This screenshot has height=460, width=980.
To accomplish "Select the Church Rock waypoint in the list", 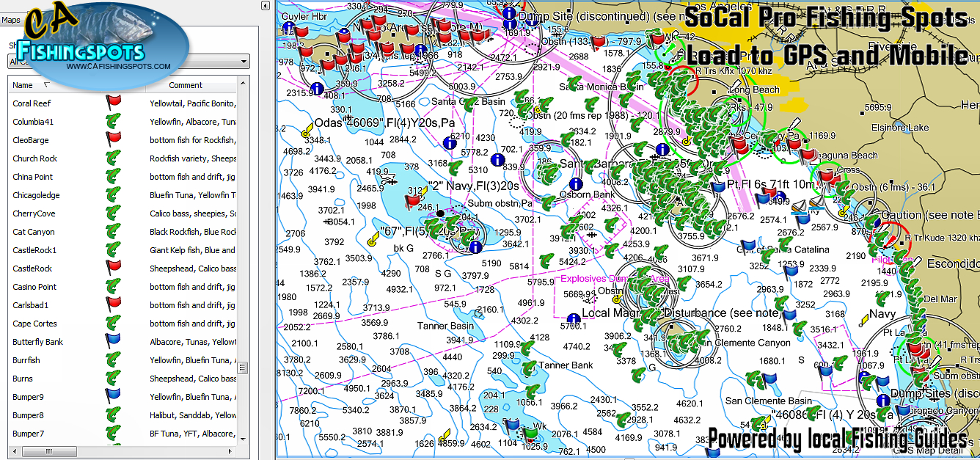I will 34,158.
